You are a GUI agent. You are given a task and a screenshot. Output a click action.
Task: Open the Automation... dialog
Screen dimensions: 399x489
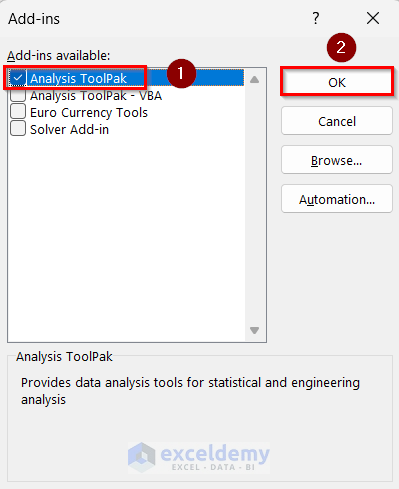click(337, 199)
